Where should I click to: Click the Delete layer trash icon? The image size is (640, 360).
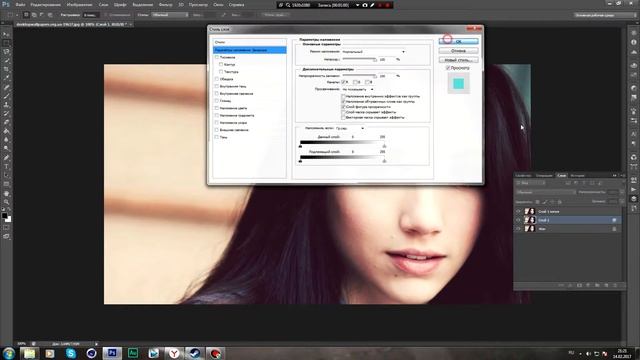[x=615, y=285]
